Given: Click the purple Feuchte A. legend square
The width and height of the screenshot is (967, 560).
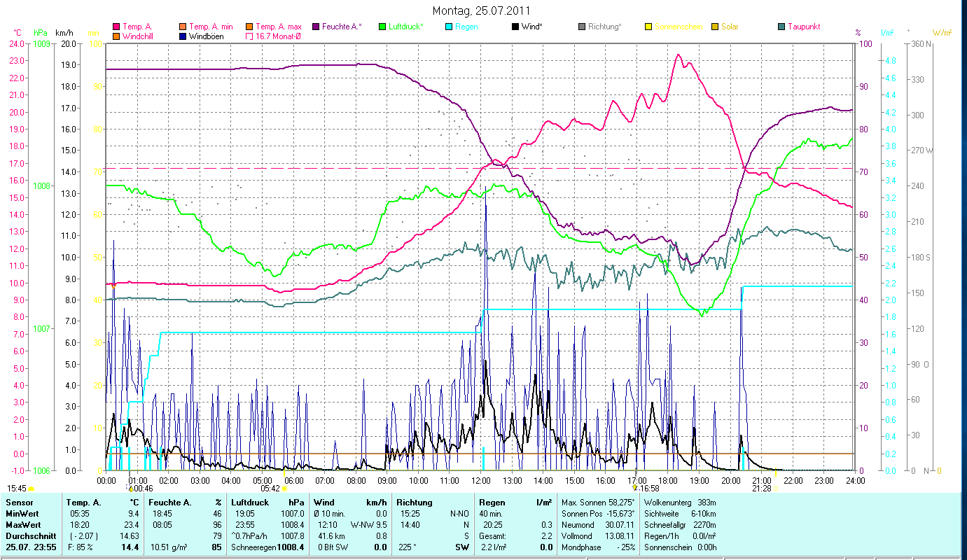Looking at the screenshot, I should [316, 27].
